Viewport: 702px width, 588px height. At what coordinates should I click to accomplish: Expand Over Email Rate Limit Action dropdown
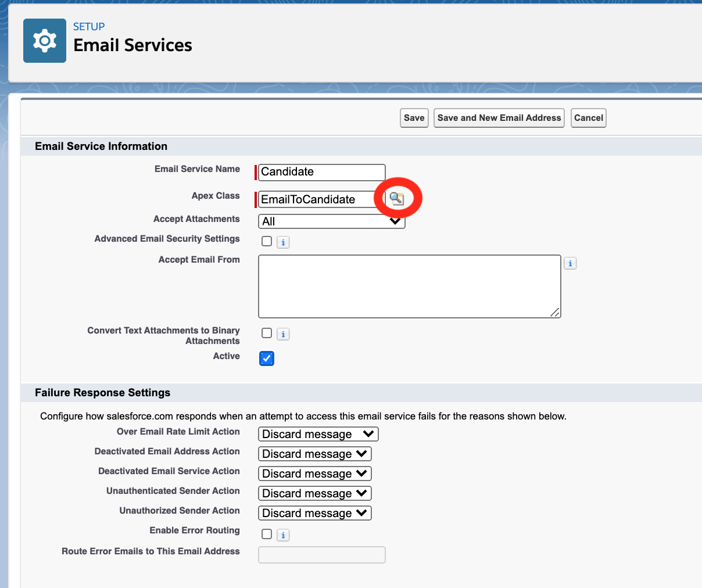(x=318, y=434)
